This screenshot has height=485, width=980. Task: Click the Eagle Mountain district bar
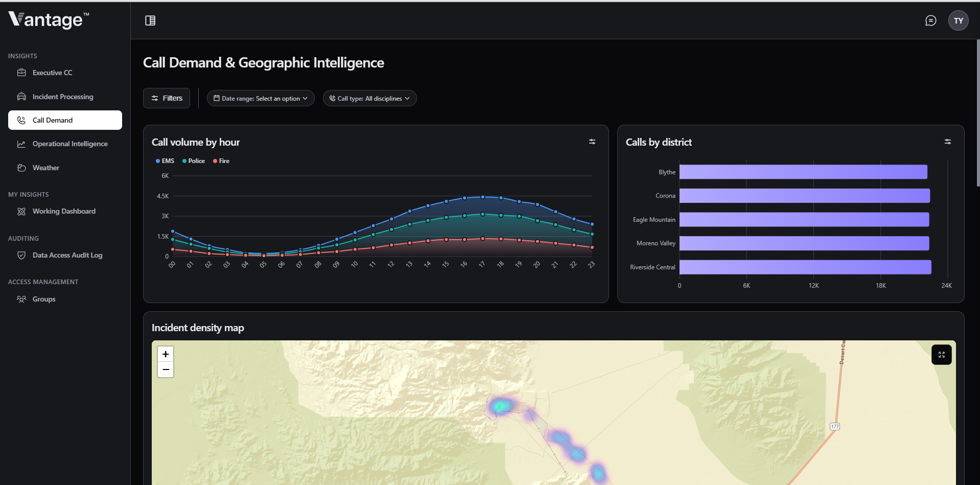[804, 220]
